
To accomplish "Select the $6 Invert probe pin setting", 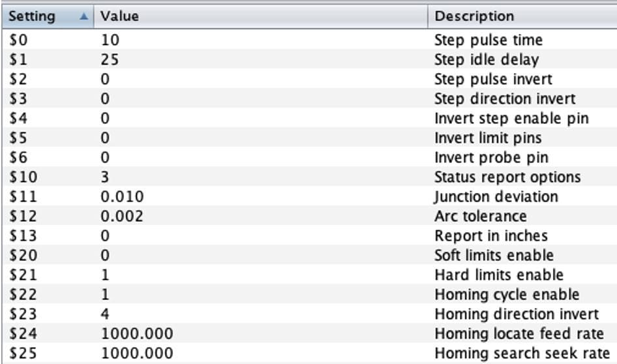I will tap(18, 158).
